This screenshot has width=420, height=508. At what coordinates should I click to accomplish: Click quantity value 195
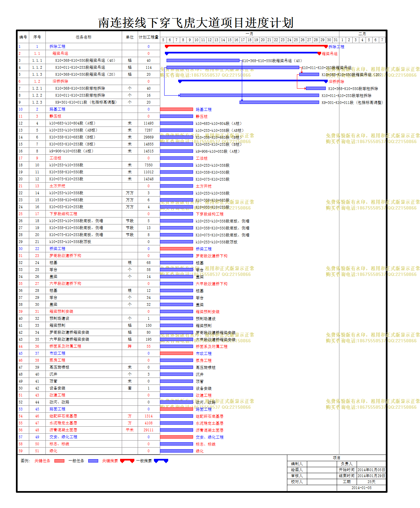[149, 339]
